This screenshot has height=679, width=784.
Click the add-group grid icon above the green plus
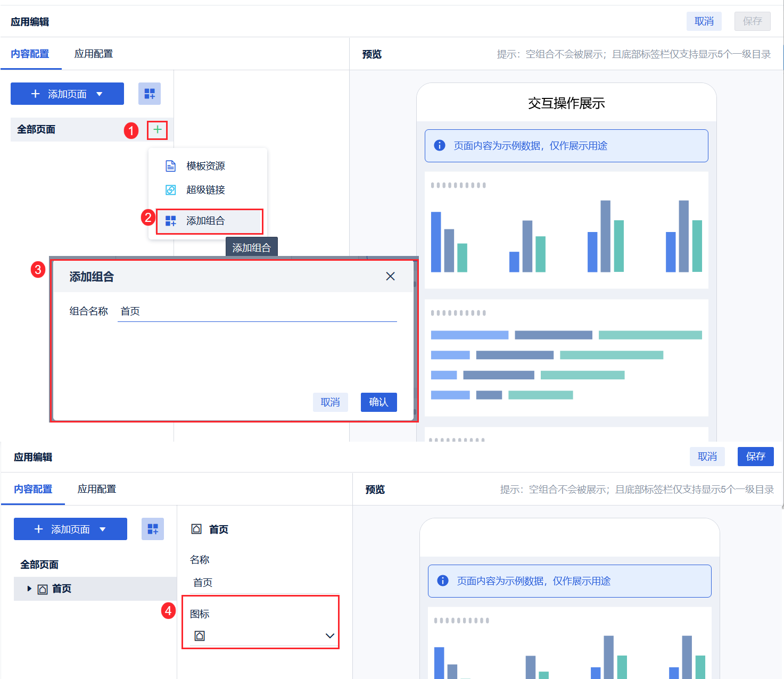[150, 94]
